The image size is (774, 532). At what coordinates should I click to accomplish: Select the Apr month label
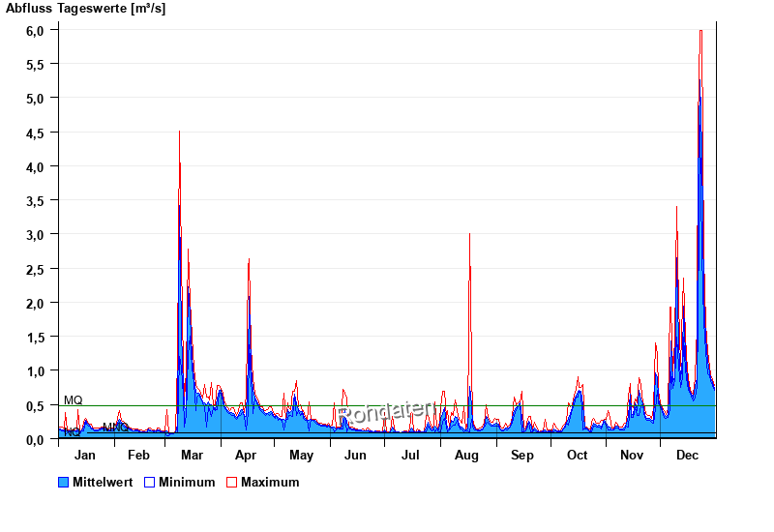(x=246, y=456)
